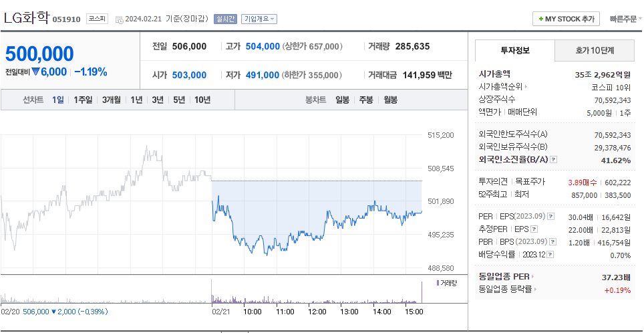Click the target price 602,222
This screenshot has height=333, width=644.
point(618,183)
